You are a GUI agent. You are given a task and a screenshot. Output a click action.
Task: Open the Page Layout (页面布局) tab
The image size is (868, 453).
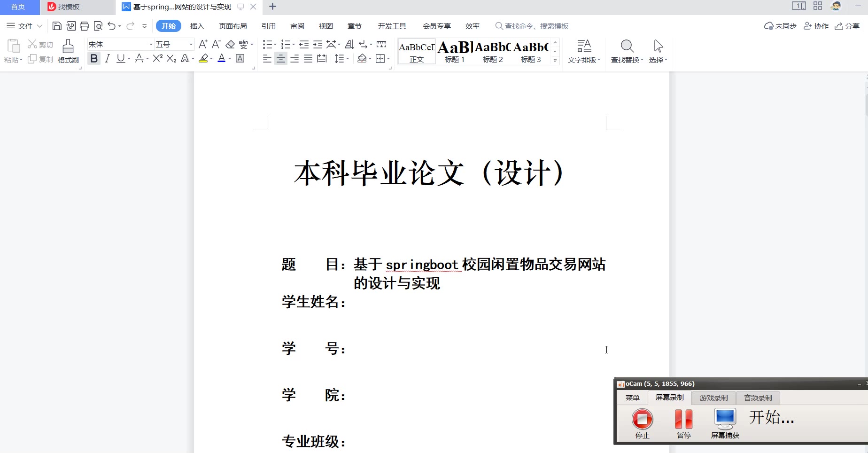232,26
